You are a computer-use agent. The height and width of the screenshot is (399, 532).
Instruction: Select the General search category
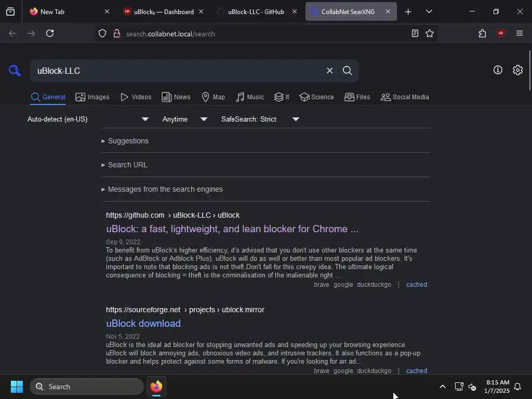tap(48, 97)
